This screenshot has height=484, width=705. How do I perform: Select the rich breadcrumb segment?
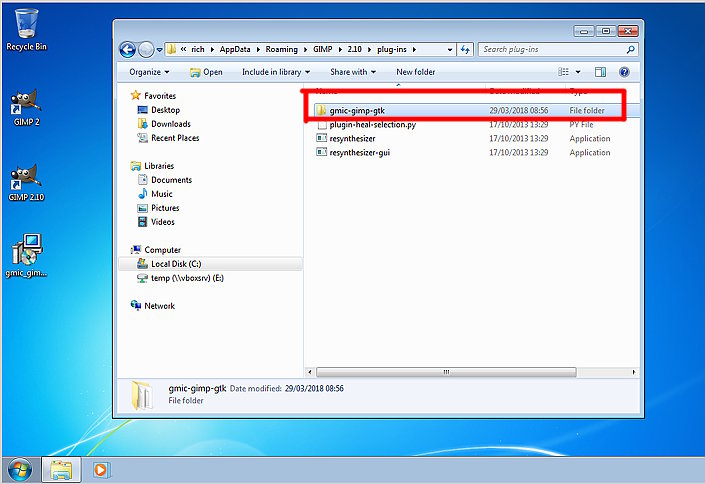click(197, 49)
